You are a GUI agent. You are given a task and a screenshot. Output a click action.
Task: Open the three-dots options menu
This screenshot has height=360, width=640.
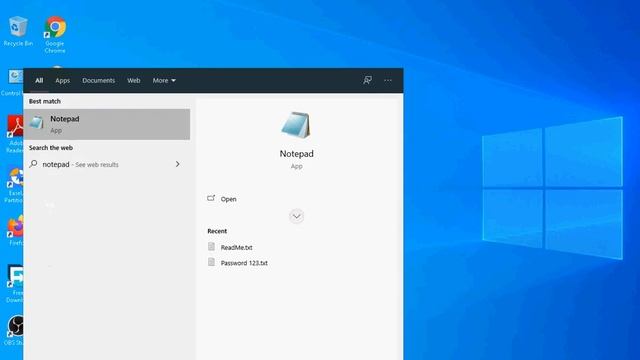click(x=388, y=80)
